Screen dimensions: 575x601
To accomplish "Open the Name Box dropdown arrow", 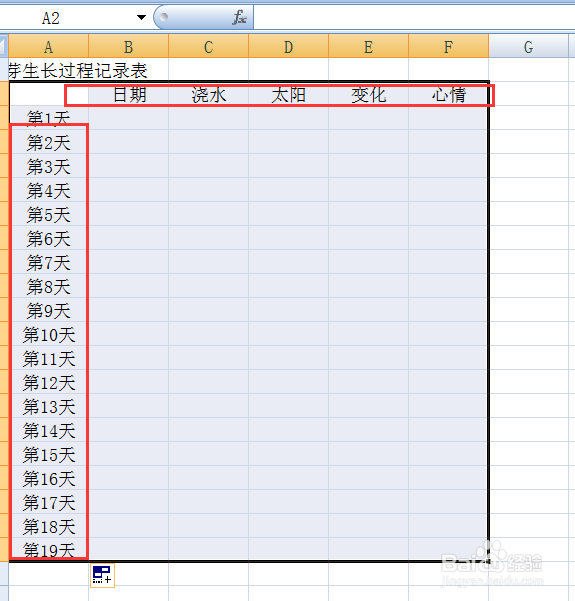I will pyautogui.click(x=141, y=18).
